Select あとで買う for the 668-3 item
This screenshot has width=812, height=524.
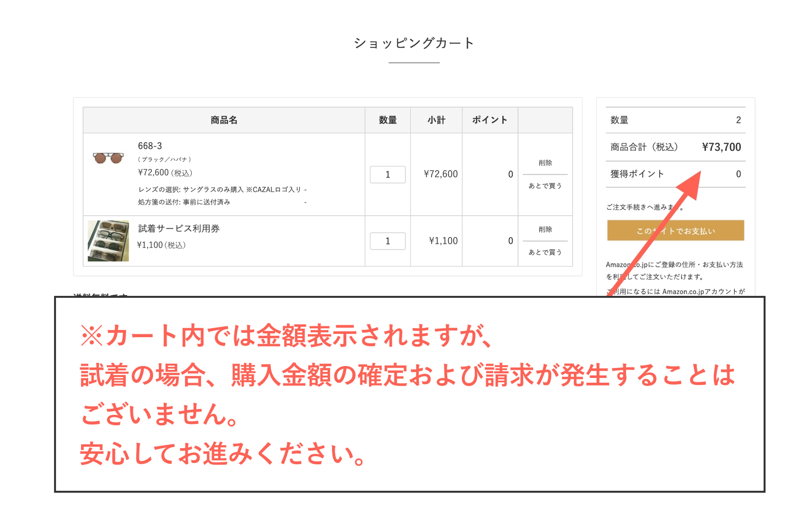(544, 186)
